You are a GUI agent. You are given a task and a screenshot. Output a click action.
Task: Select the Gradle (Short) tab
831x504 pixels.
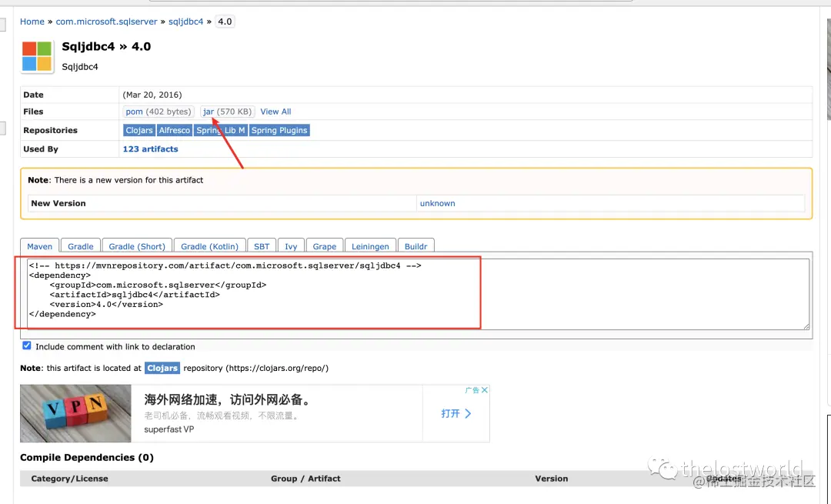coord(137,246)
